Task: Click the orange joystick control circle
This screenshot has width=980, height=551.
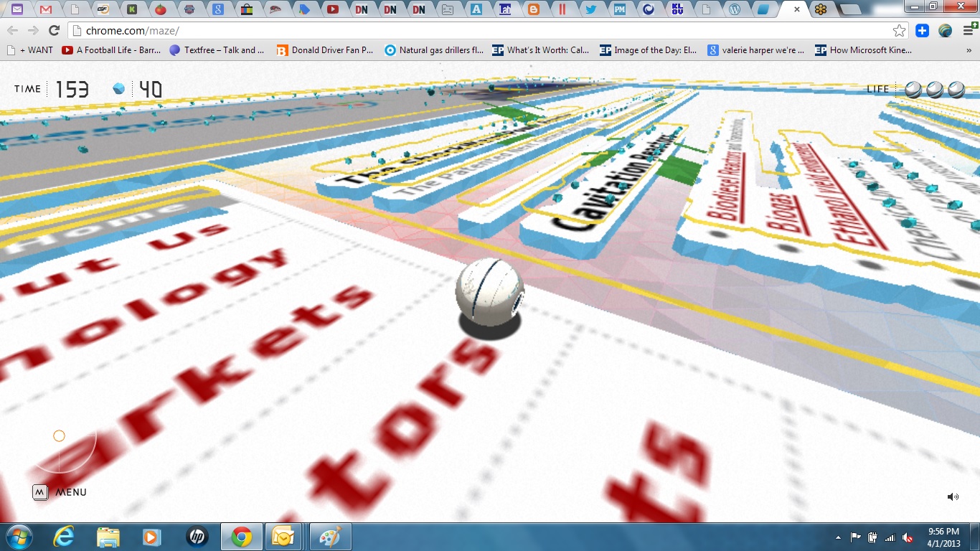Action: point(60,435)
